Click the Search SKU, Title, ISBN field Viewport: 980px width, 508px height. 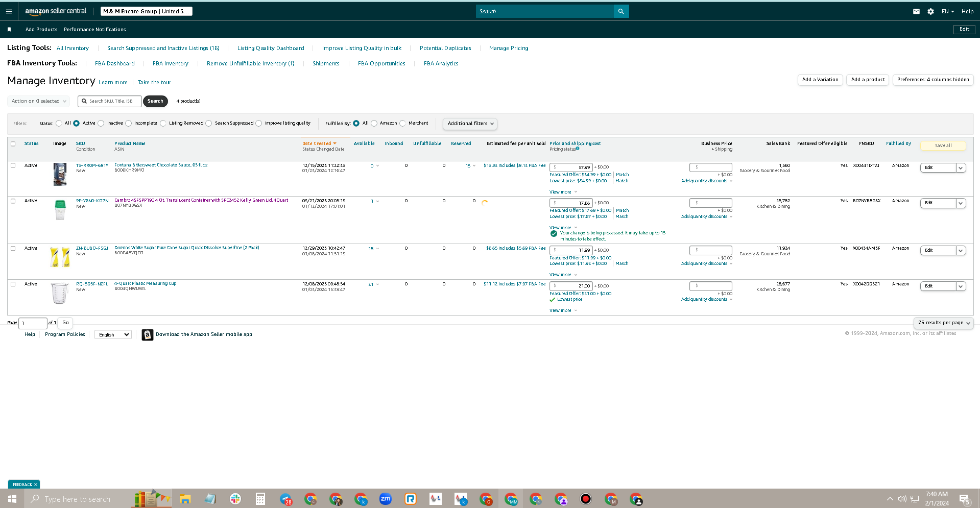(110, 101)
